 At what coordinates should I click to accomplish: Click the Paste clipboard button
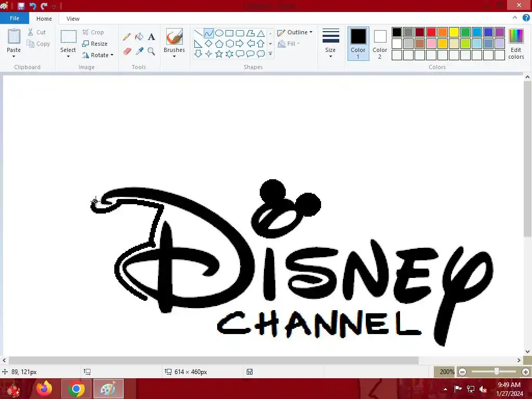tap(14, 36)
